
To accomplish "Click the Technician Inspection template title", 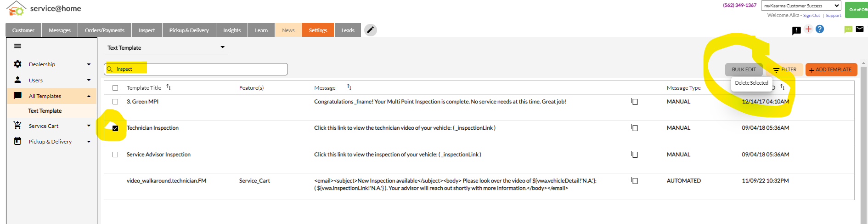I will click(152, 128).
